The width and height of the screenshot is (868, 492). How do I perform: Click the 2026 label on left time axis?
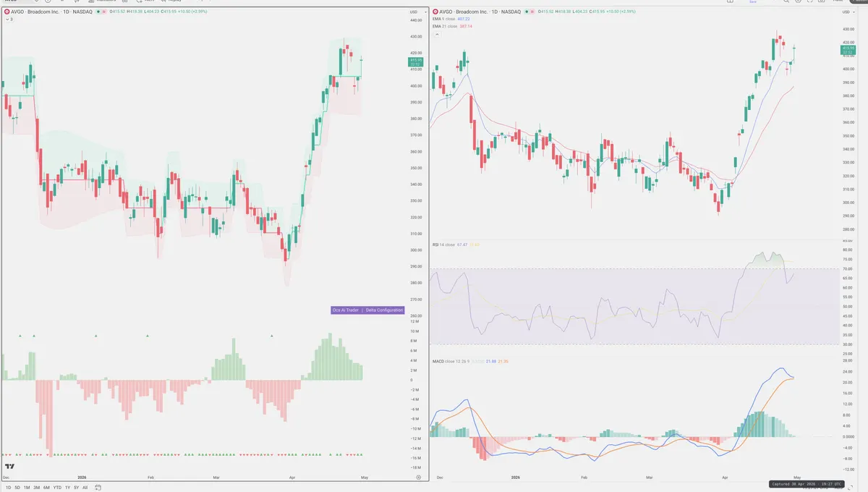pyautogui.click(x=82, y=478)
